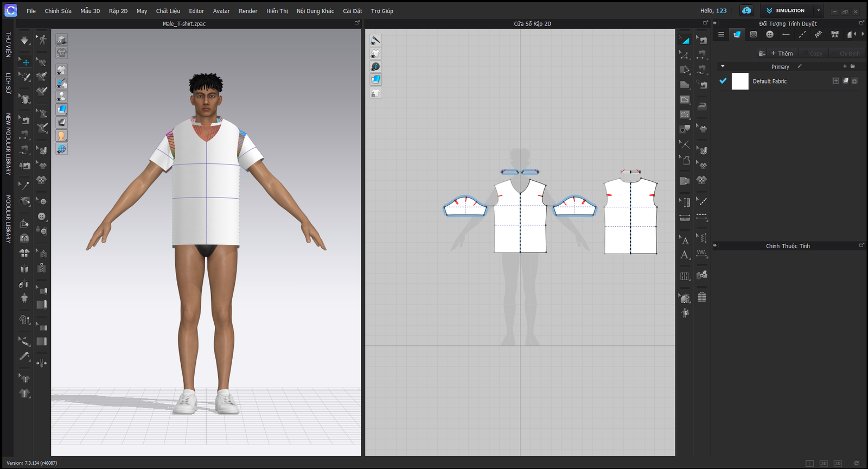Screen dimensions: 868x469
Task: Pop out the 3D window Male_T-shirt.zpac
Action: point(357,23)
